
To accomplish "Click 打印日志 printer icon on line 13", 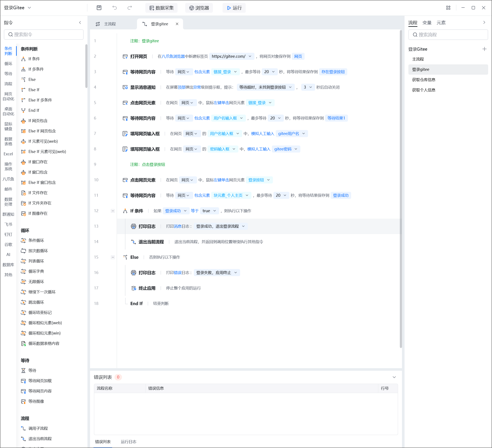I will [134, 226].
